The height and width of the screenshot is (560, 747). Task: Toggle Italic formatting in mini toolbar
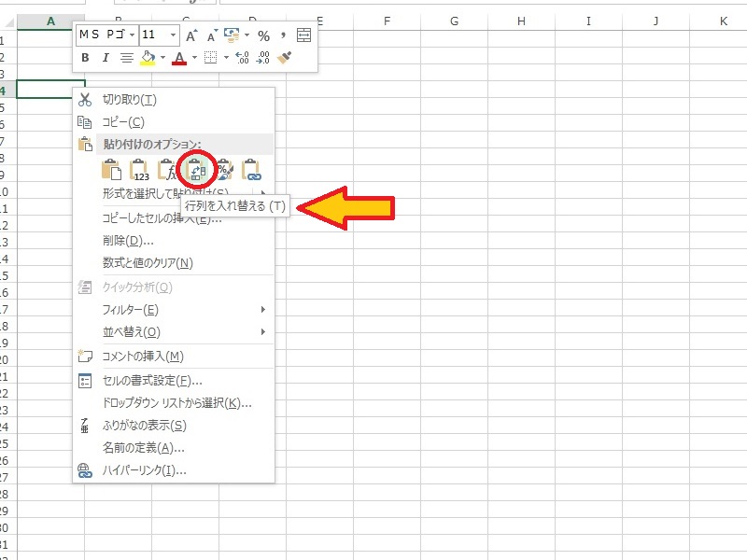[x=106, y=58]
